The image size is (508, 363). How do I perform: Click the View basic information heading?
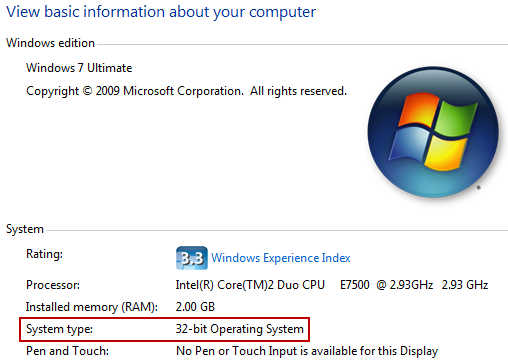click(x=161, y=12)
